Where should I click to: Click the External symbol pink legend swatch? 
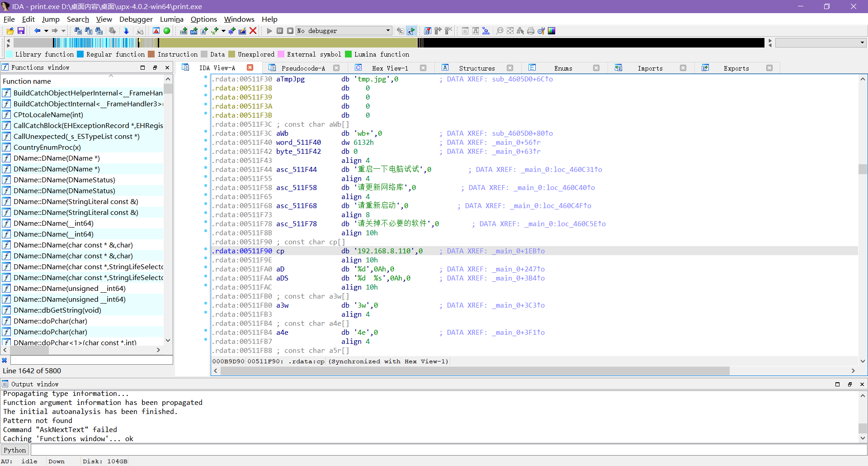pos(281,54)
